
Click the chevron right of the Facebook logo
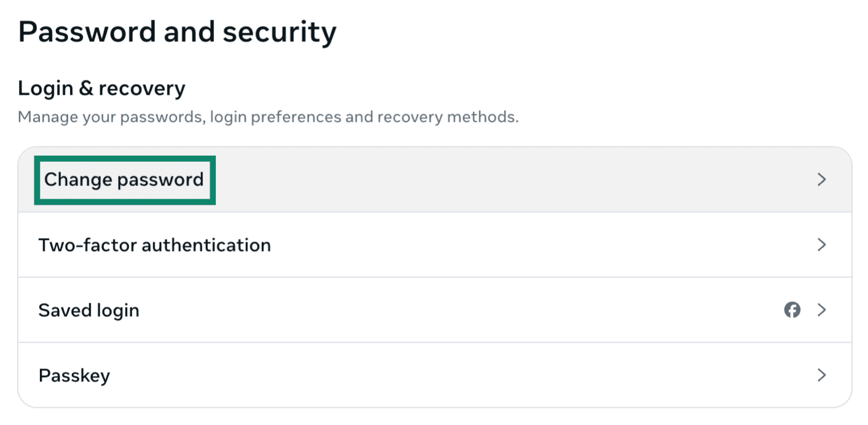click(821, 310)
